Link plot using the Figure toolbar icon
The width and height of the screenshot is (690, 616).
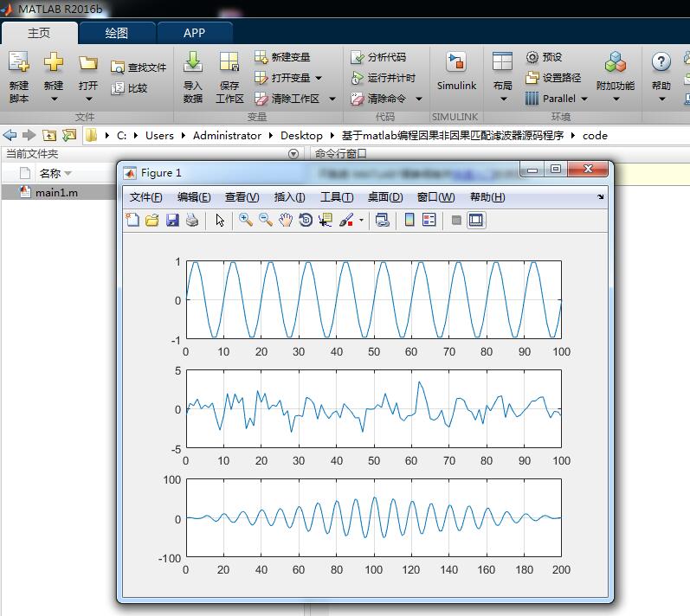click(x=382, y=220)
